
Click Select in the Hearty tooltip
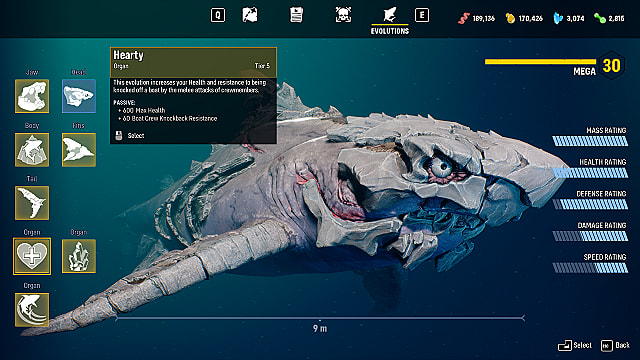point(130,136)
